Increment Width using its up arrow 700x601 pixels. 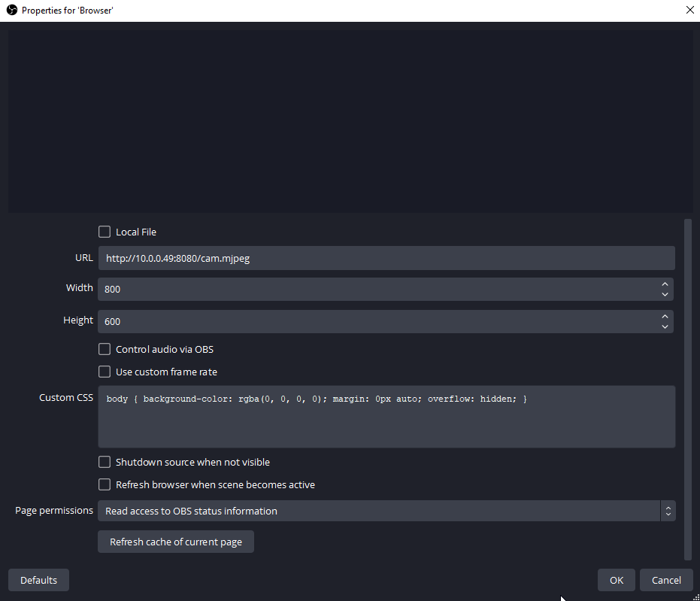tap(665, 284)
